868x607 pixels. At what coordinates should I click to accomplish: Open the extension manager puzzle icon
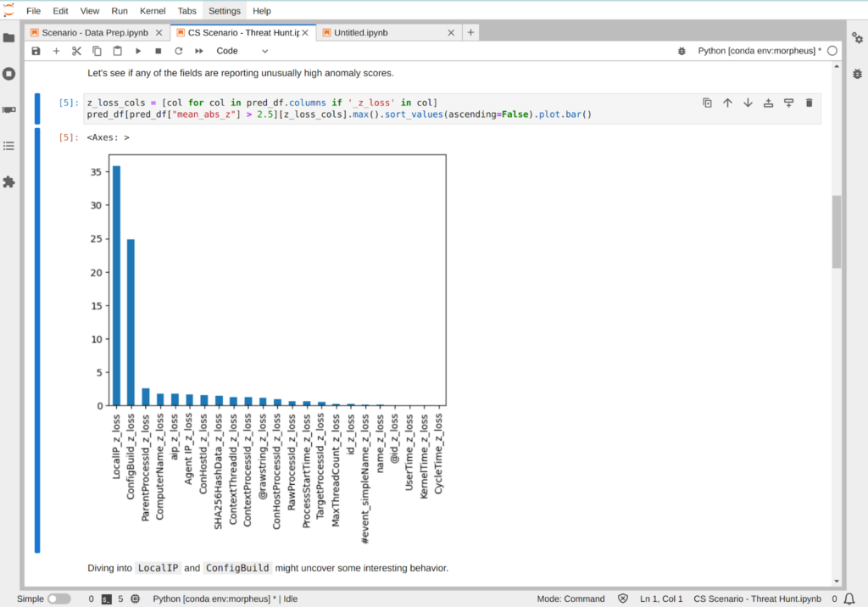(9, 181)
